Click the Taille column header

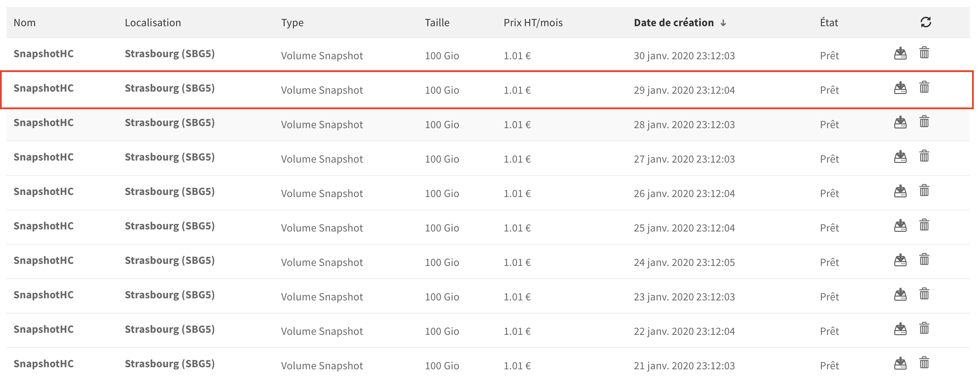click(x=437, y=23)
